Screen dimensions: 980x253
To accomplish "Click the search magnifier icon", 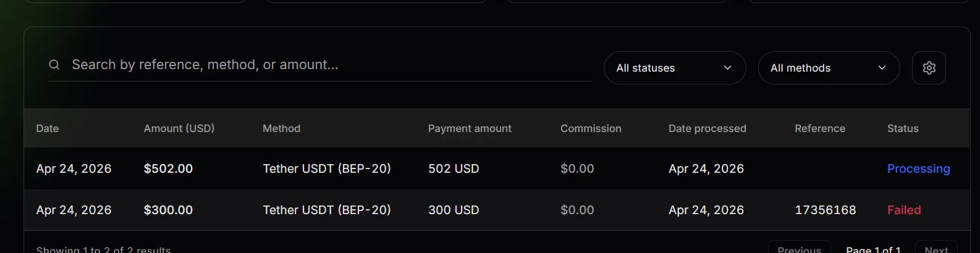I will click(54, 65).
